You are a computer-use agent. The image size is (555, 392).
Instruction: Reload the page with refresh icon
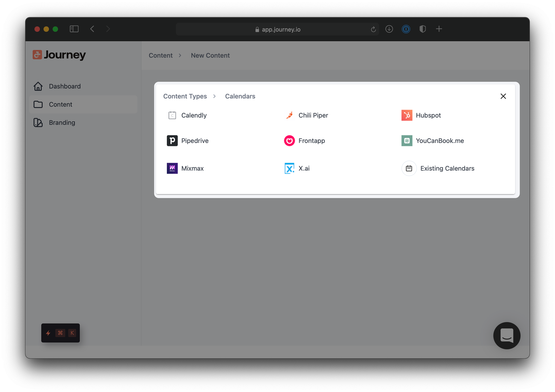(x=373, y=29)
